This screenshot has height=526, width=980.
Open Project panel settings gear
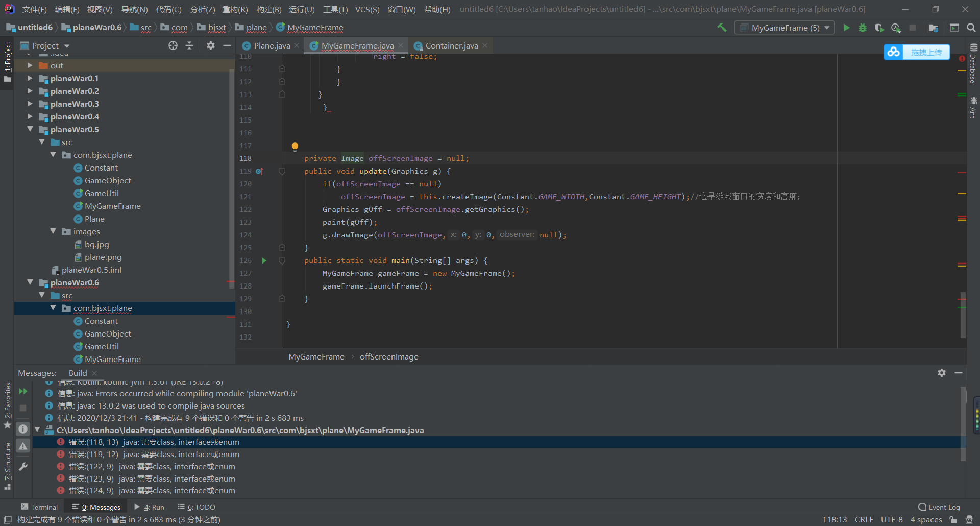(210, 45)
